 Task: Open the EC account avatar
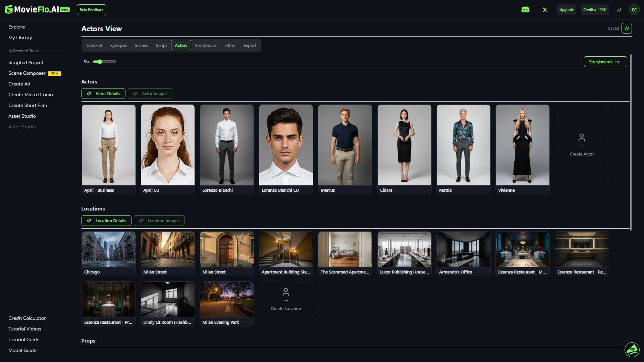[634, 10]
